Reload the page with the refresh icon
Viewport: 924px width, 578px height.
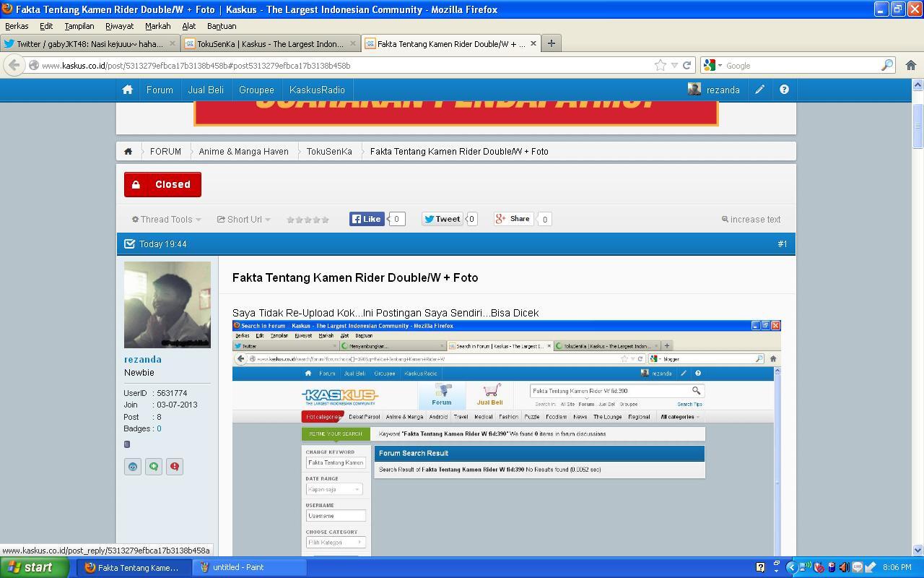[687, 65]
